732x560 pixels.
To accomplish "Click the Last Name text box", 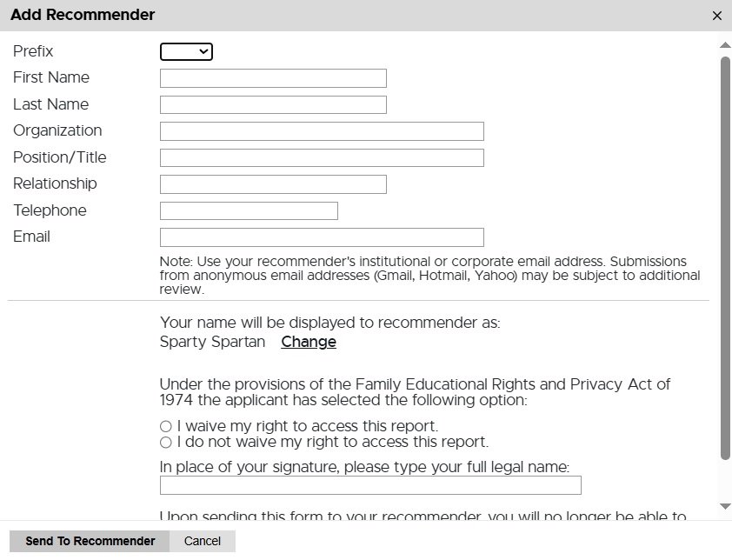I will coord(271,103).
